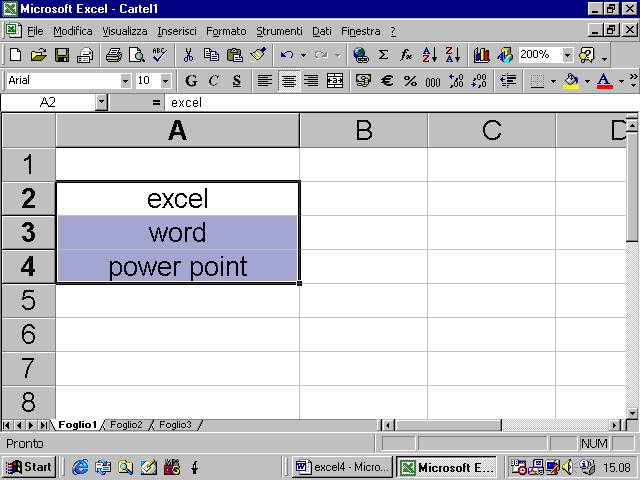This screenshot has width=640, height=480.
Task: Paste from clipboard icon
Action: tap(234, 55)
